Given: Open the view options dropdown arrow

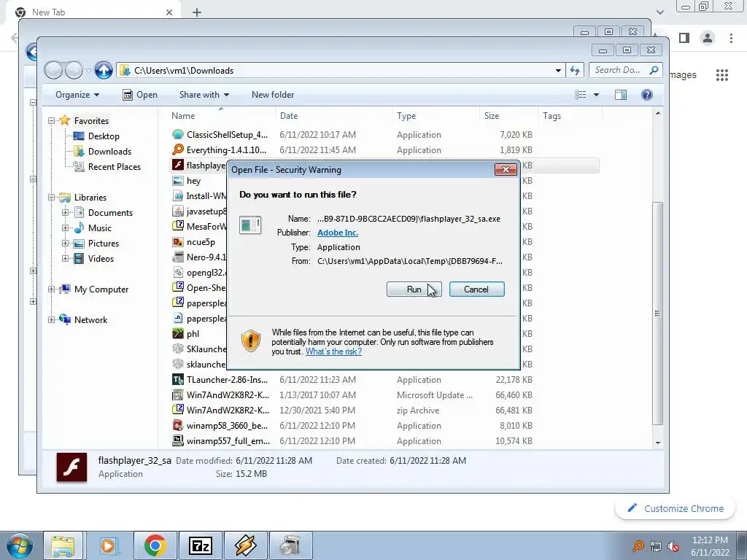Looking at the screenshot, I should tap(596, 95).
